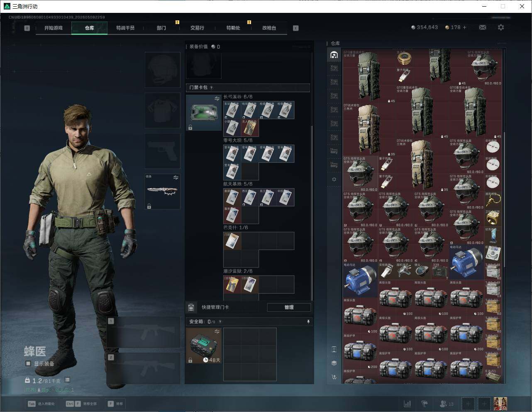532x412 pixels.
Task: Click empty primary weapon slot 2
Action: point(144,368)
